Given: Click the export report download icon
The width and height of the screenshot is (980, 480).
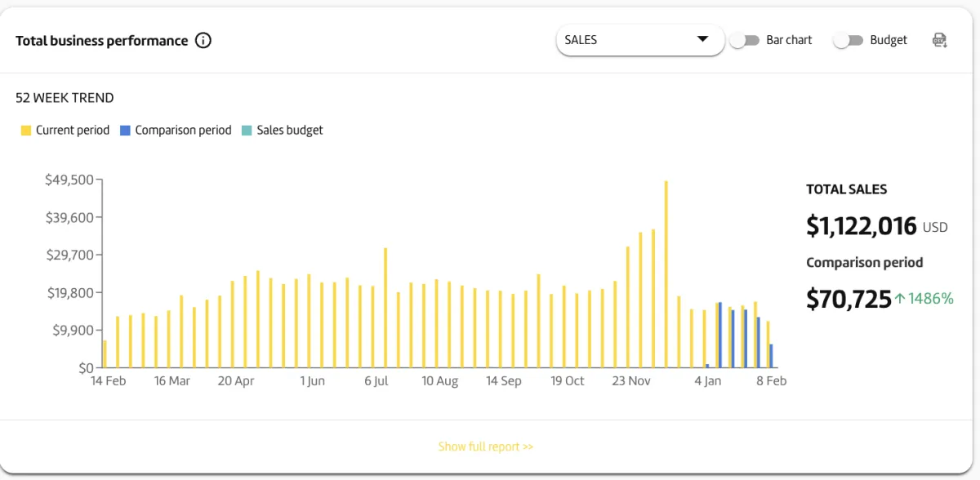Looking at the screenshot, I should [940, 40].
